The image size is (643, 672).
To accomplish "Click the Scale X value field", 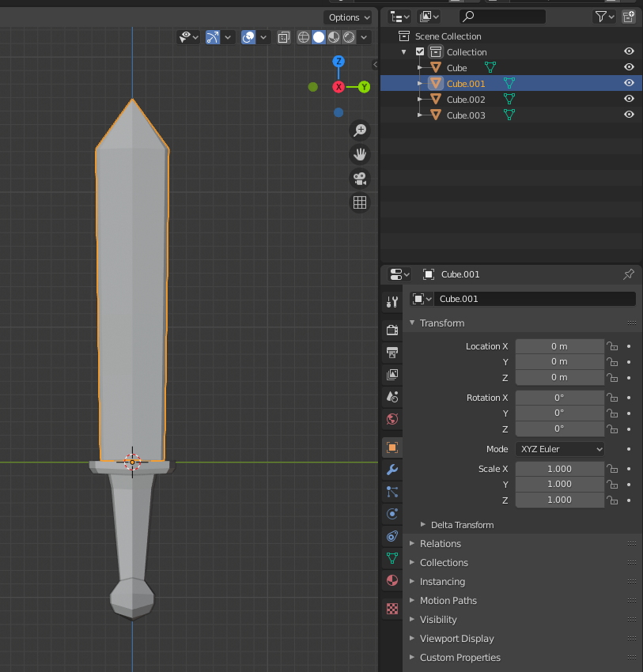I will coord(559,469).
